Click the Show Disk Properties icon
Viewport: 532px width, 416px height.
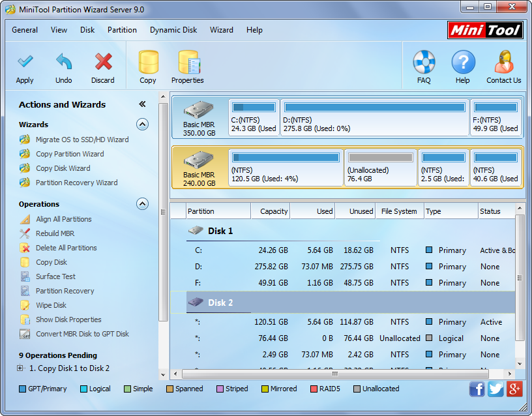pos(25,319)
